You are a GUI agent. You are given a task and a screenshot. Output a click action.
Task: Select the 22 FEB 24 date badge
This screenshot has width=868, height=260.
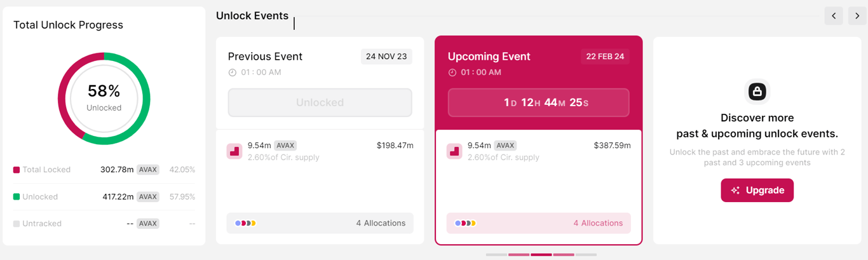tap(605, 57)
